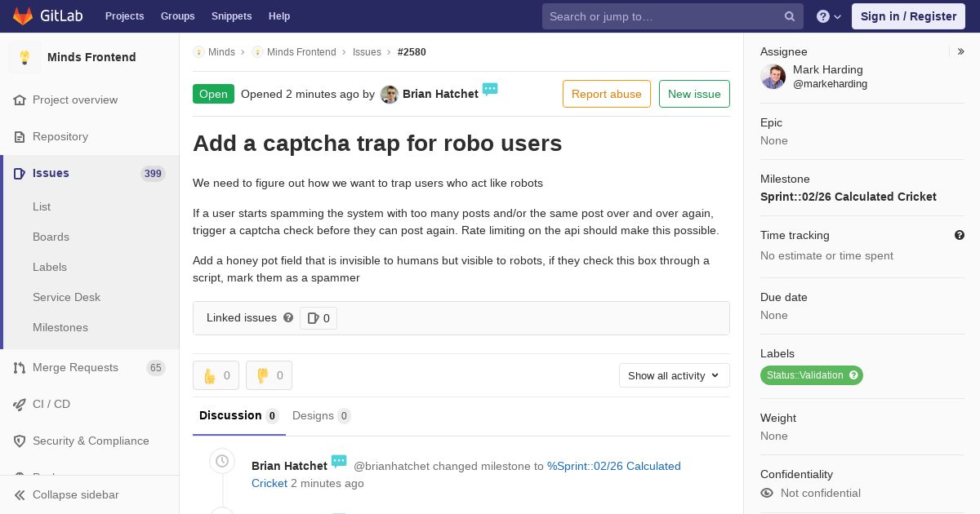
Task: Click the New issue button
Action: tap(694, 94)
